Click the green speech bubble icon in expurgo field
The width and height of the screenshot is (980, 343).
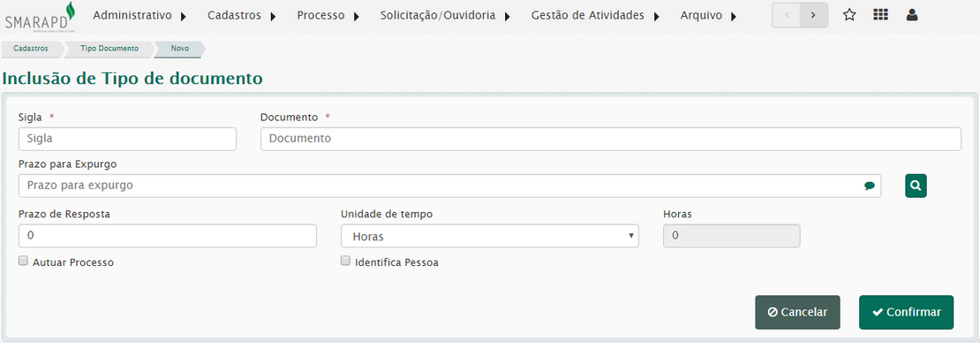(870, 186)
